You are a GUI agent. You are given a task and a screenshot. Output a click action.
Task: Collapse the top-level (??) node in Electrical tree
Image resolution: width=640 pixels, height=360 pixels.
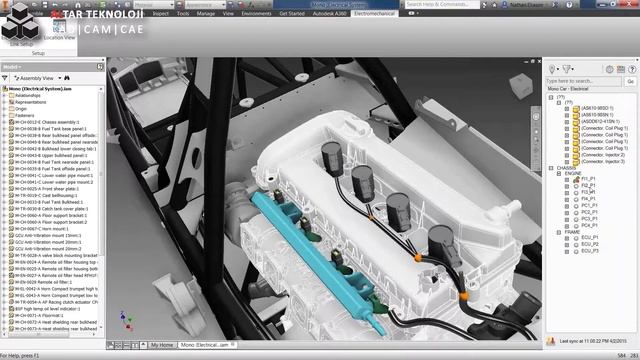click(x=551, y=98)
